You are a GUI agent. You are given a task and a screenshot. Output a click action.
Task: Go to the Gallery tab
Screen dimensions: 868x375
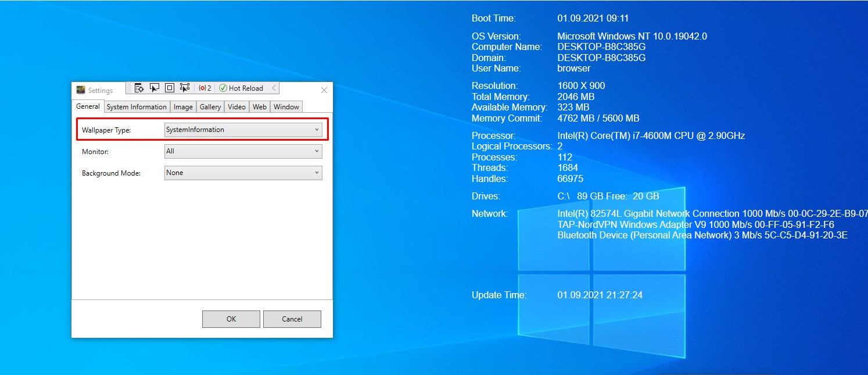[x=210, y=107]
